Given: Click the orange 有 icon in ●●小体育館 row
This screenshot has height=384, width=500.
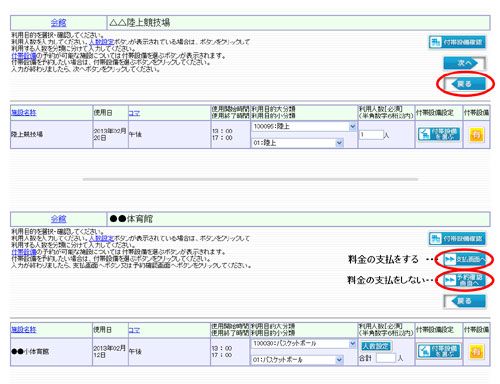Looking at the screenshot, I should coord(476,352).
